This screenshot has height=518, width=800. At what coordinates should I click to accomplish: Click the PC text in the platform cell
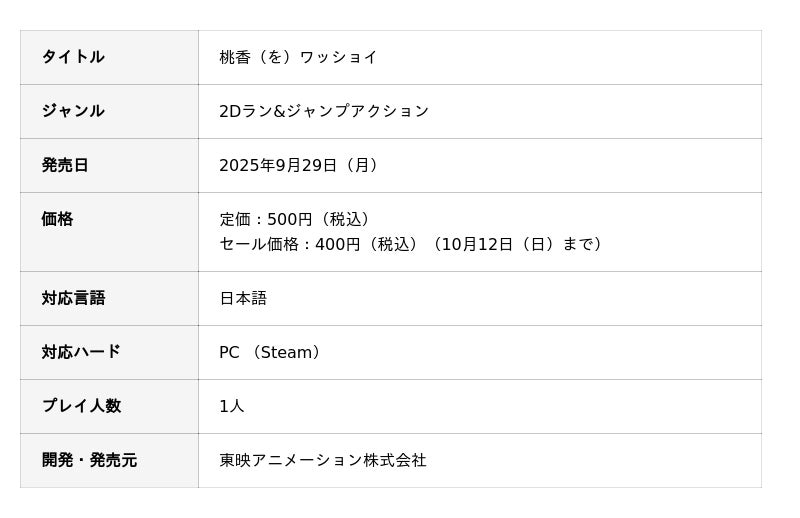(x=229, y=352)
